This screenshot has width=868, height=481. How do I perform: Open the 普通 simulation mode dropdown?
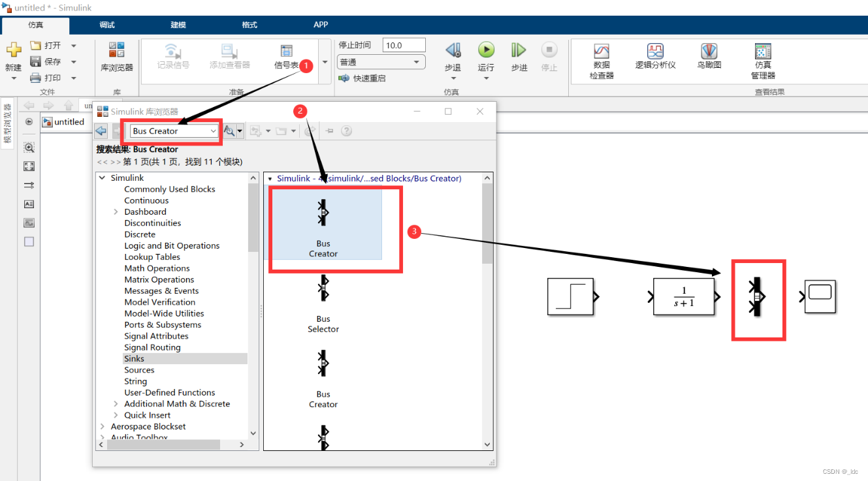[381, 62]
